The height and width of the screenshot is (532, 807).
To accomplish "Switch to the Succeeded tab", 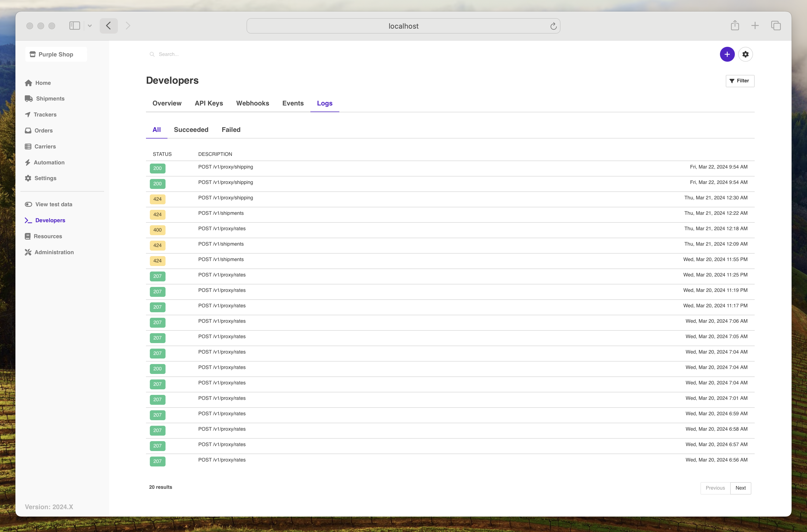I will tap(191, 129).
